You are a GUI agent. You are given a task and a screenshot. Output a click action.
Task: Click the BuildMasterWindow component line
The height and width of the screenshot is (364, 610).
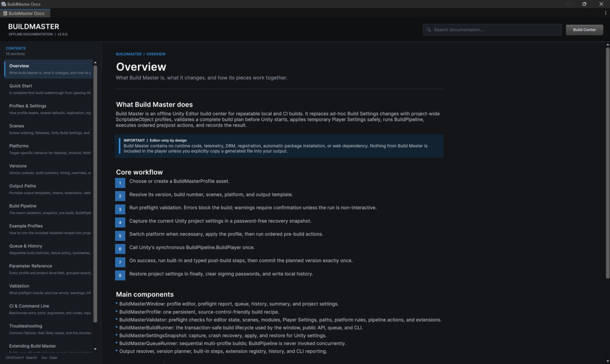click(x=229, y=304)
